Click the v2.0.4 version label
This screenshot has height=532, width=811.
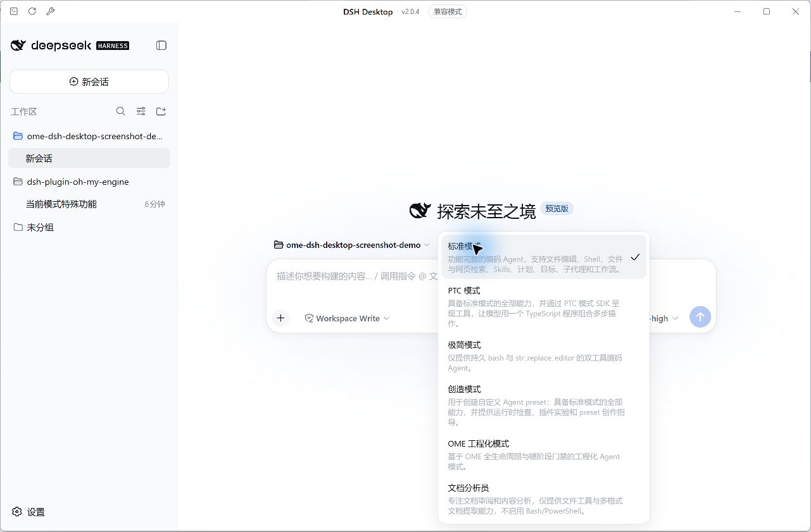tap(410, 12)
